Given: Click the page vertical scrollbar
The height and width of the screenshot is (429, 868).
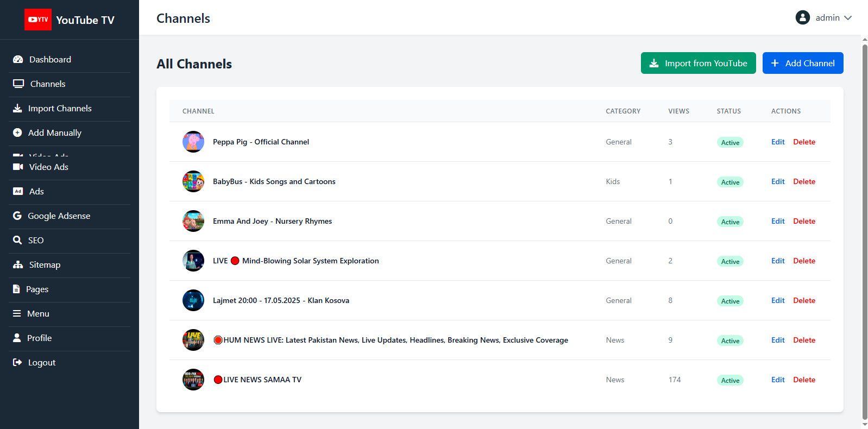Looking at the screenshot, I should click(x=865, y=217).
